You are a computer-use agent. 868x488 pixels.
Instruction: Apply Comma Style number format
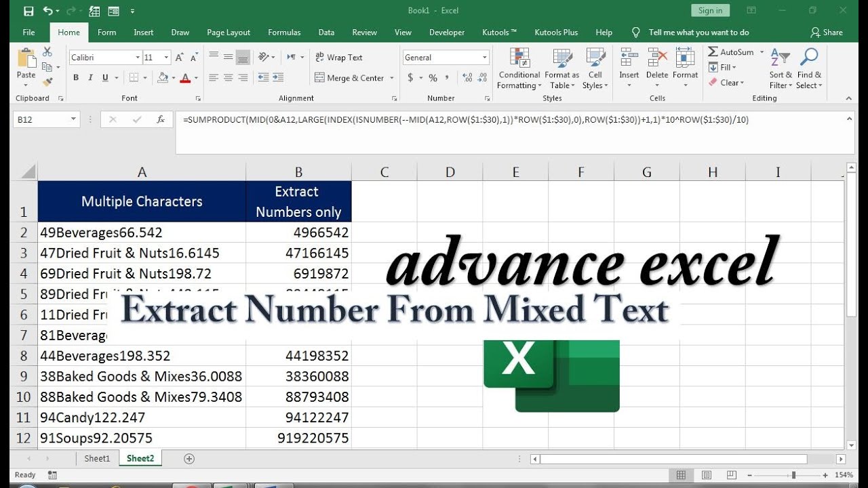pos(448,78)
